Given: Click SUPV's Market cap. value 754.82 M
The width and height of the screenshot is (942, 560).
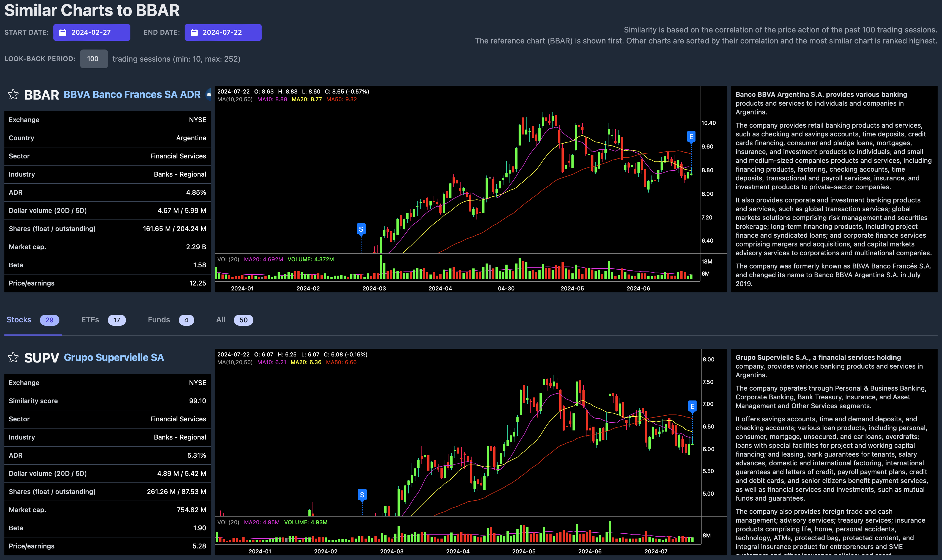Looking at the screenshot, I should 191,510.
